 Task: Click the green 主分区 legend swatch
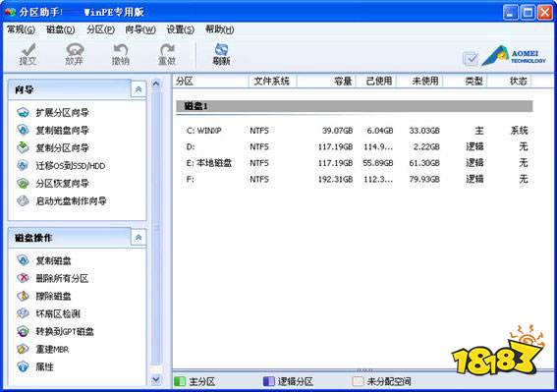pos(180,381)
